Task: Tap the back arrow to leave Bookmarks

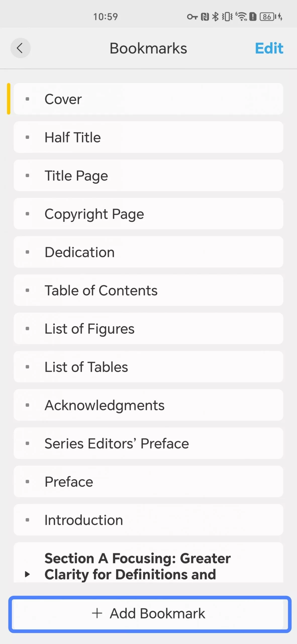Action: pyautogui.click(x=21, y=48)
